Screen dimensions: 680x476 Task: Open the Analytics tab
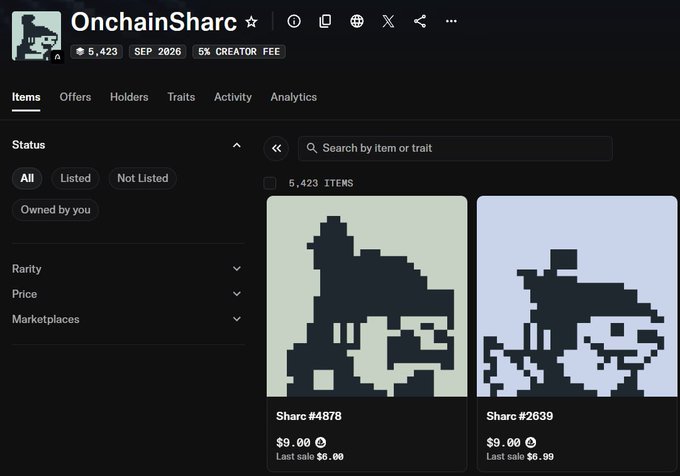(x=294, y=97)
